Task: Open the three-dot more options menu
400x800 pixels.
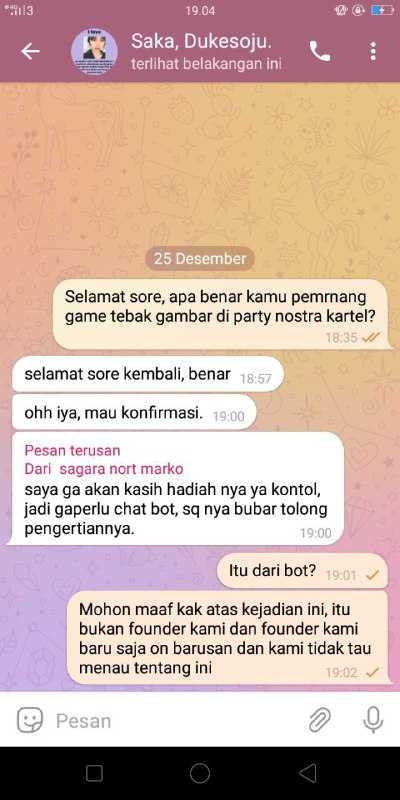Action: tap(373, 52)
